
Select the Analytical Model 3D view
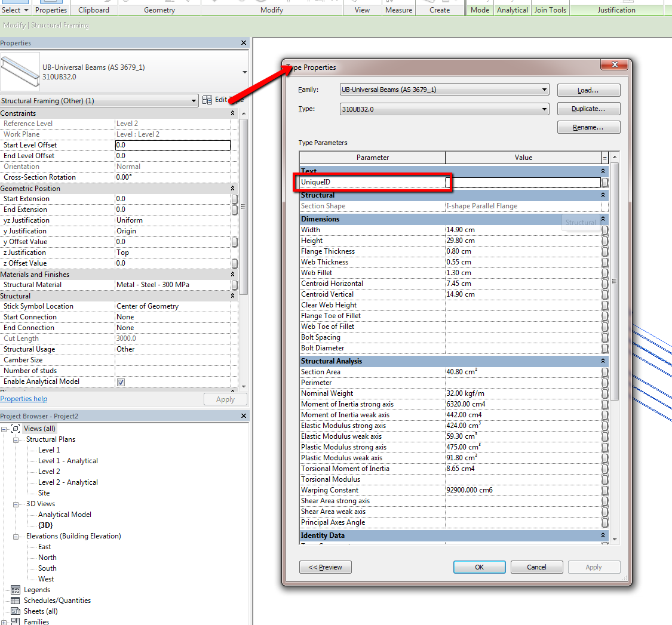[65, 515]
